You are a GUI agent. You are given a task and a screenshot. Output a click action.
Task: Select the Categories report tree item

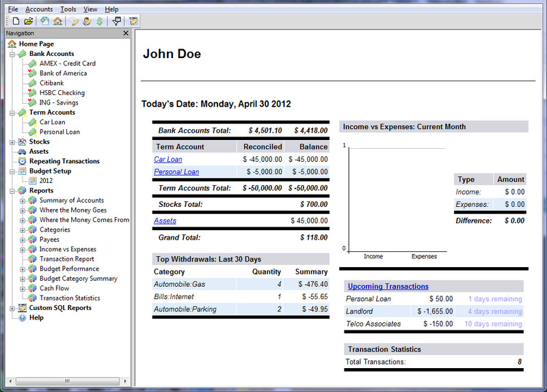coord(55,229)
